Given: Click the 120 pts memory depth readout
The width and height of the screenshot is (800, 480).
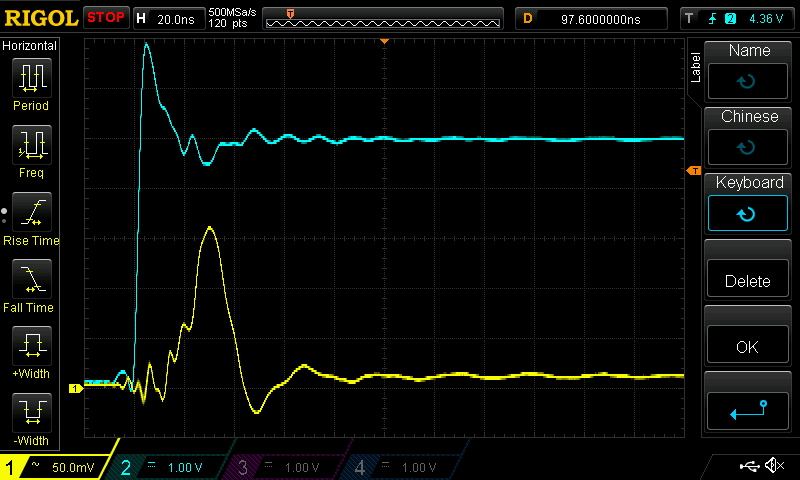Looking at the screenshot, I should pyautogui.click(x=228, y=23).
